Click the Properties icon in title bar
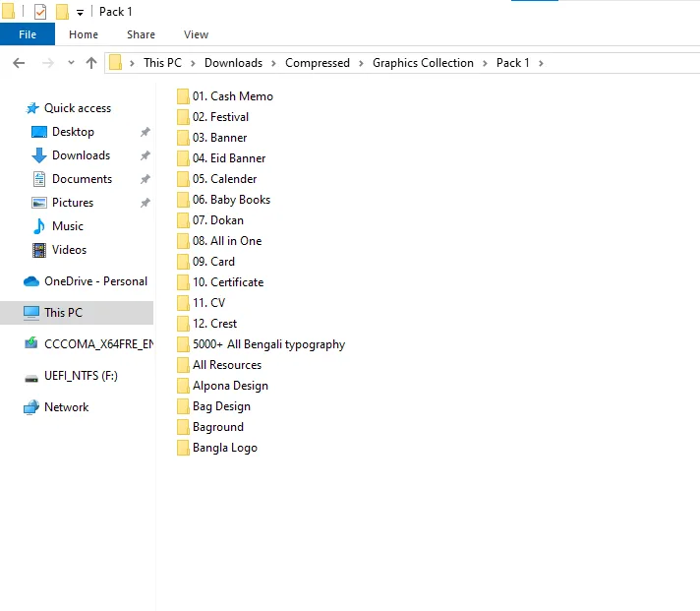This screenshot has width=700, height=611. point(40,12)
